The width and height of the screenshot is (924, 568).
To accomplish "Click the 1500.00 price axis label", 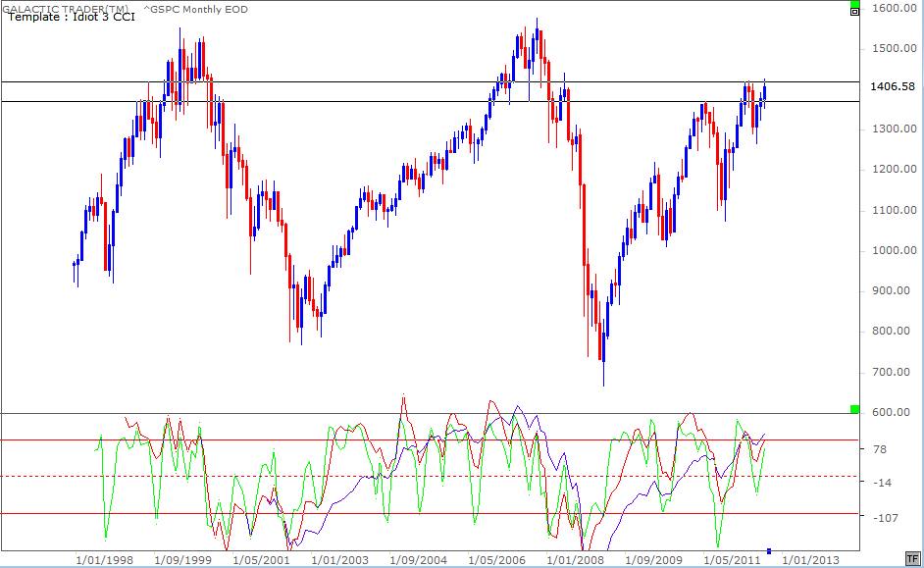I will (x=895, y=48).
